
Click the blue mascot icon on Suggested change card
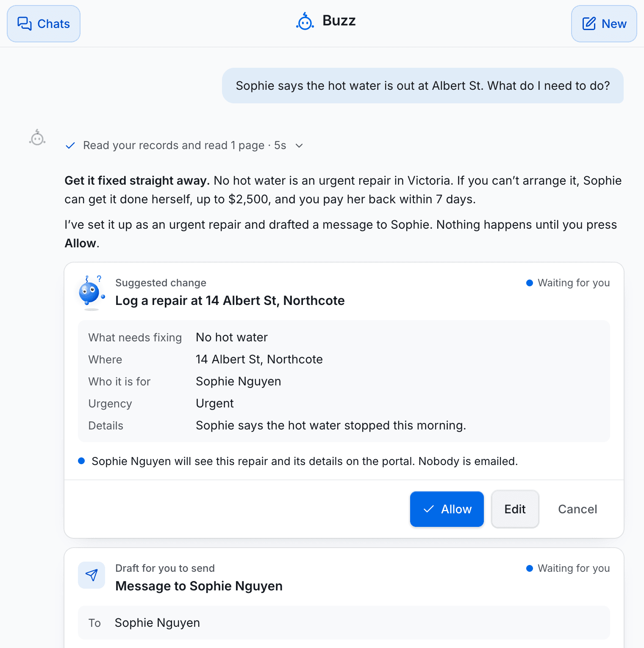coord(92,292)
